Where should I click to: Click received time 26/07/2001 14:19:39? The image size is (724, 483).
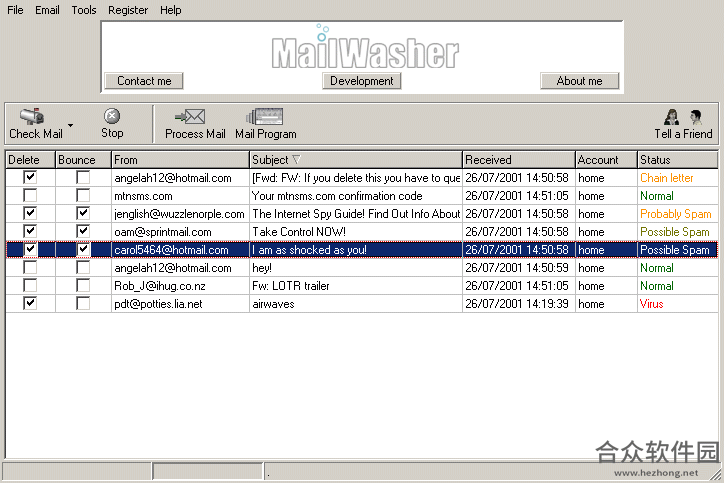click(x=517, y=304)
